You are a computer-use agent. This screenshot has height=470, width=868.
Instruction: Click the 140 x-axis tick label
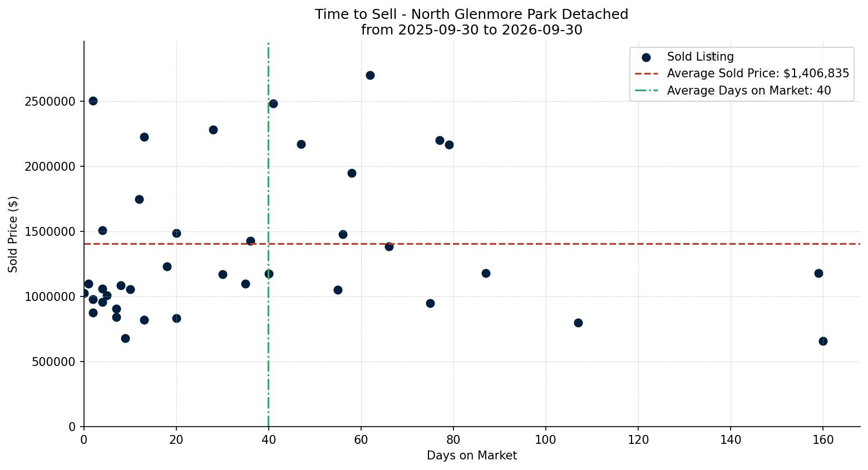(731, 440)
